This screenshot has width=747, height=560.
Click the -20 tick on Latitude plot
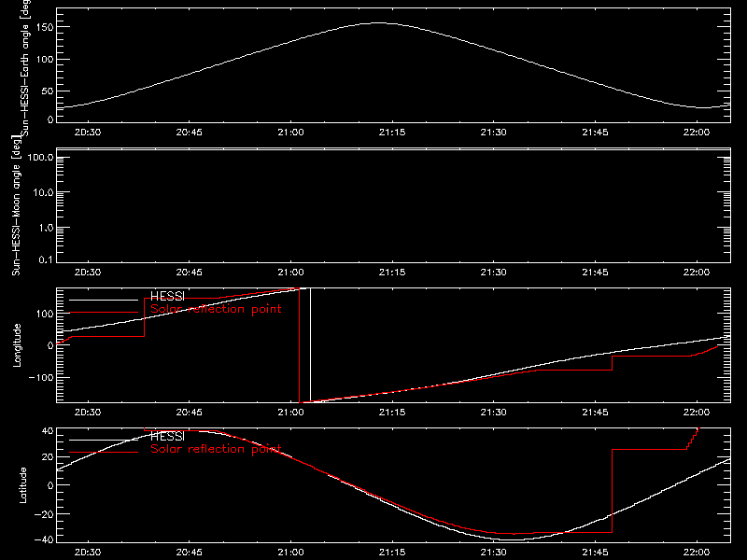coord(44,514)
